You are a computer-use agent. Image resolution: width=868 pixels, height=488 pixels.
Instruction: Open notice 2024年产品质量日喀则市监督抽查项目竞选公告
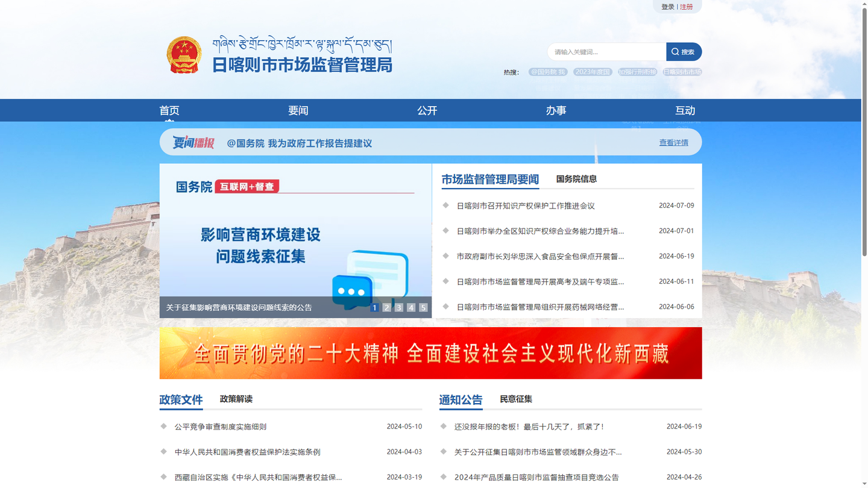pyautogui.click(x=536, y=477)
